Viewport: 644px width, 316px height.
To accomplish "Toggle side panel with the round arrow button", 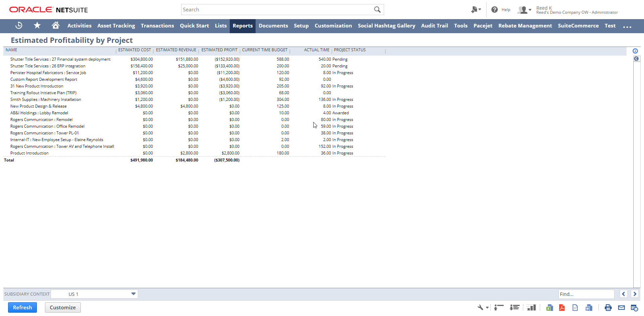I will point(636,59).
